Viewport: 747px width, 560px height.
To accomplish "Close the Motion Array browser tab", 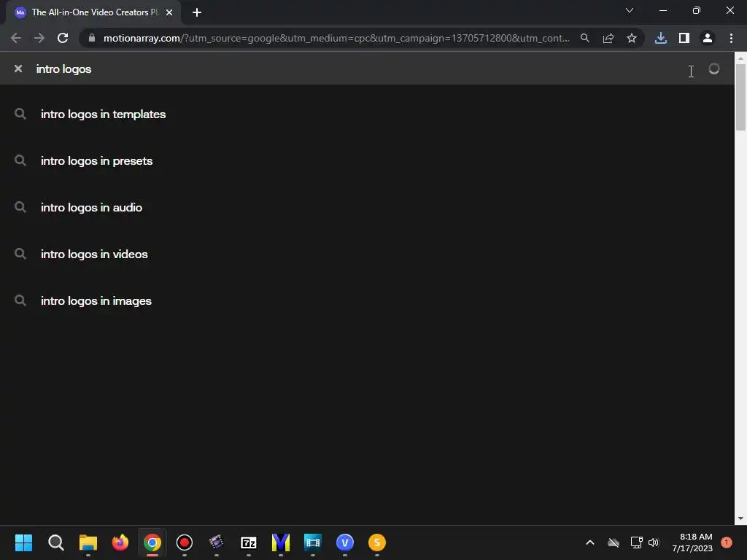I will click(x=169, y=12).
